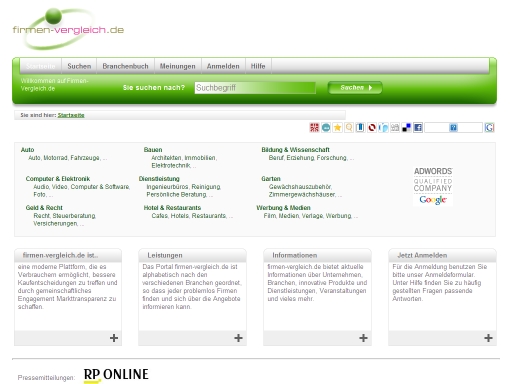Click the firmen-vergleich.de logo
This screenshot has height=384, width=512.
(68, 29)
